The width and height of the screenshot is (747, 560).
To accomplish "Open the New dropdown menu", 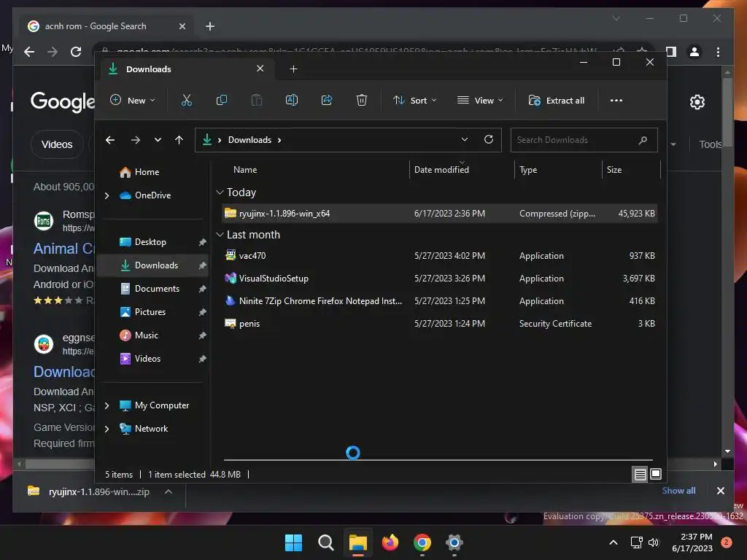I will click(133, 101).
